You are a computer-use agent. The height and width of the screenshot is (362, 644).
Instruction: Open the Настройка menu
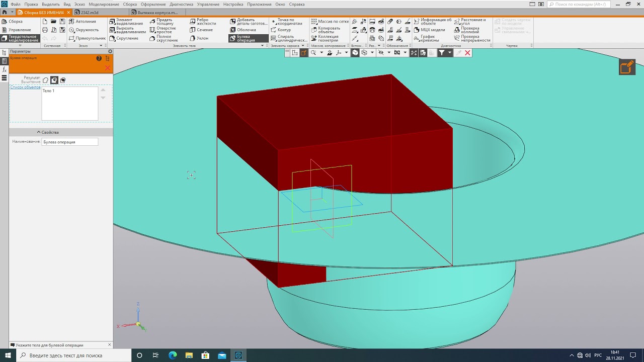pos(233,4)
